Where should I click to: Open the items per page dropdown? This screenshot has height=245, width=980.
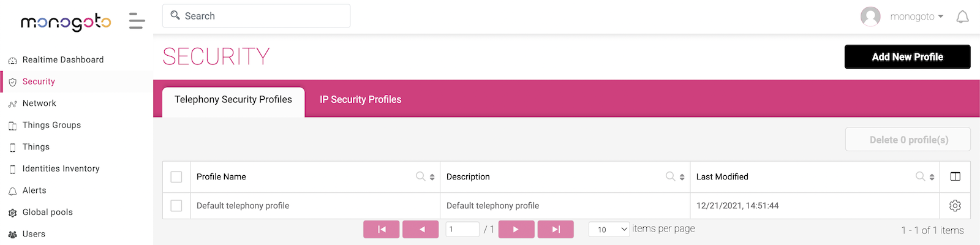pyautogui.click(x=609, y=229)
